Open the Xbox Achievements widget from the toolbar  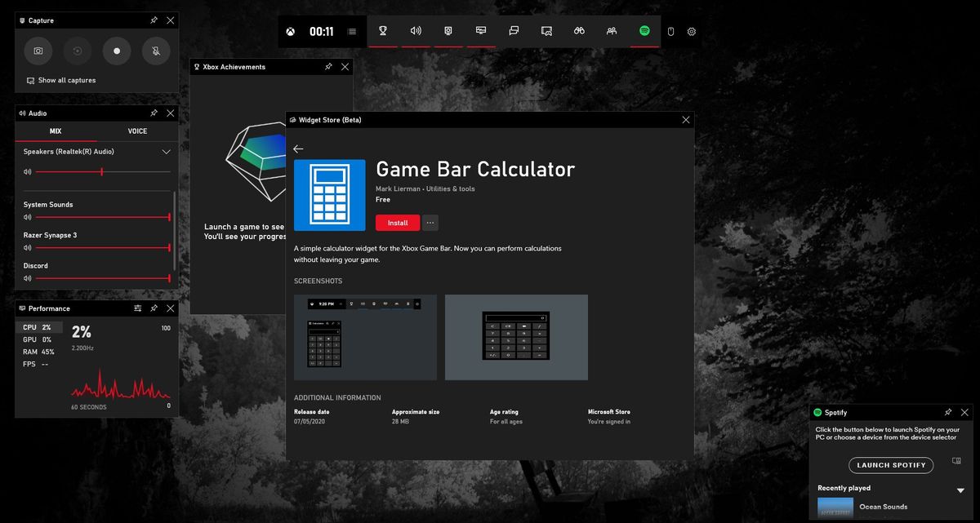pyautogui.click(x=382, y=31)
